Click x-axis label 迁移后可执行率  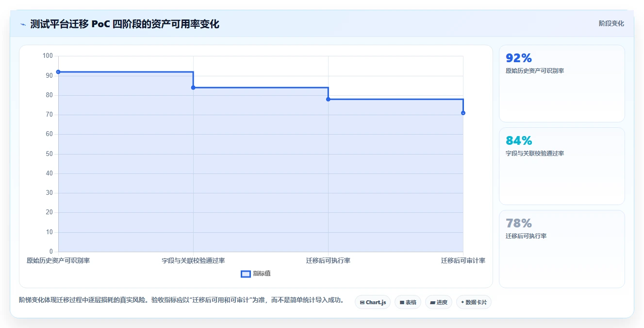tap(328, 260)
